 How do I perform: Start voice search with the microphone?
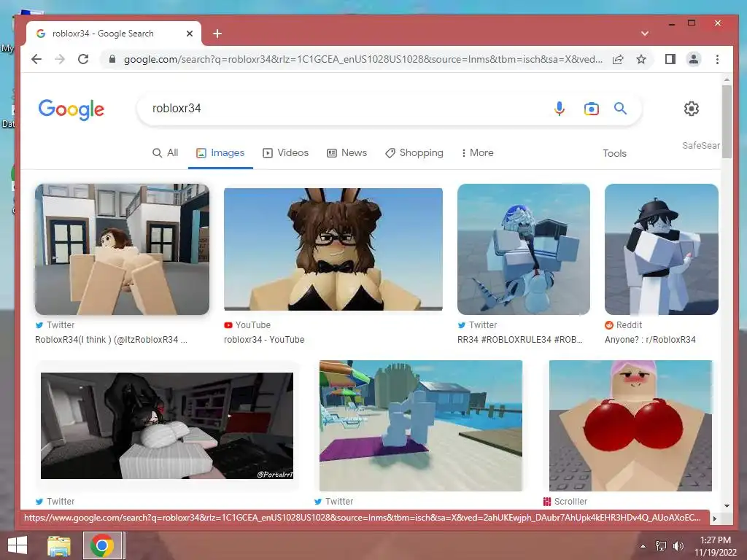pos(560,109)
